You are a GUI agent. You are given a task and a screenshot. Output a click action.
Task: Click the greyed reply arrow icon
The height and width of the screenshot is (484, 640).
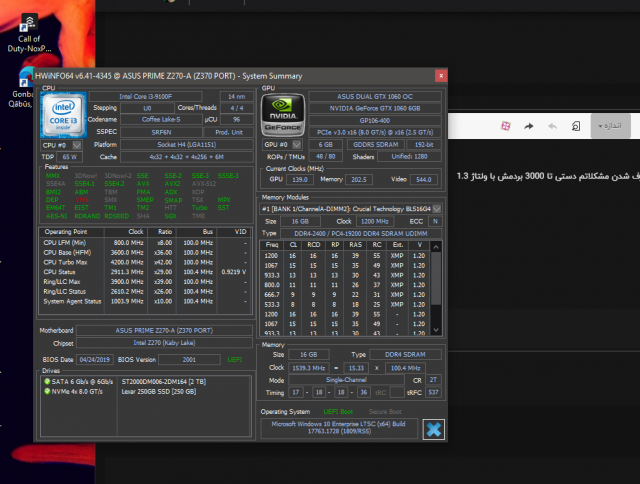[x=552, y=126]
